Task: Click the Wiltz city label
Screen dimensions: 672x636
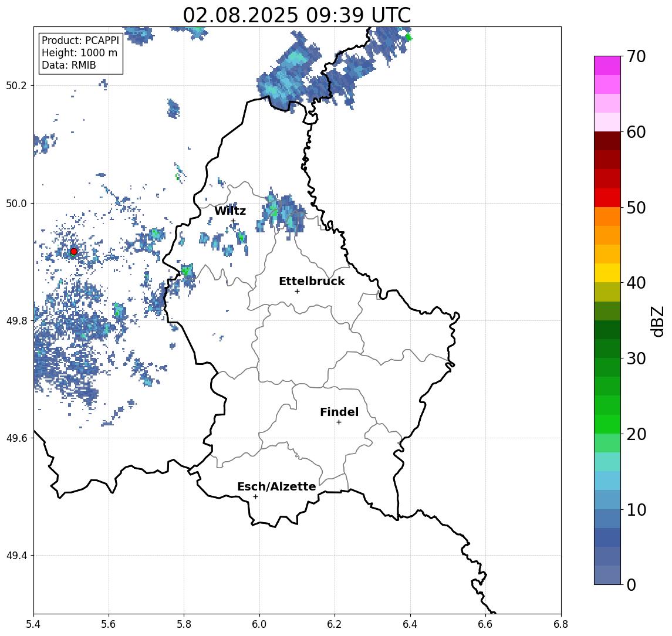Action: click(230, 211)
